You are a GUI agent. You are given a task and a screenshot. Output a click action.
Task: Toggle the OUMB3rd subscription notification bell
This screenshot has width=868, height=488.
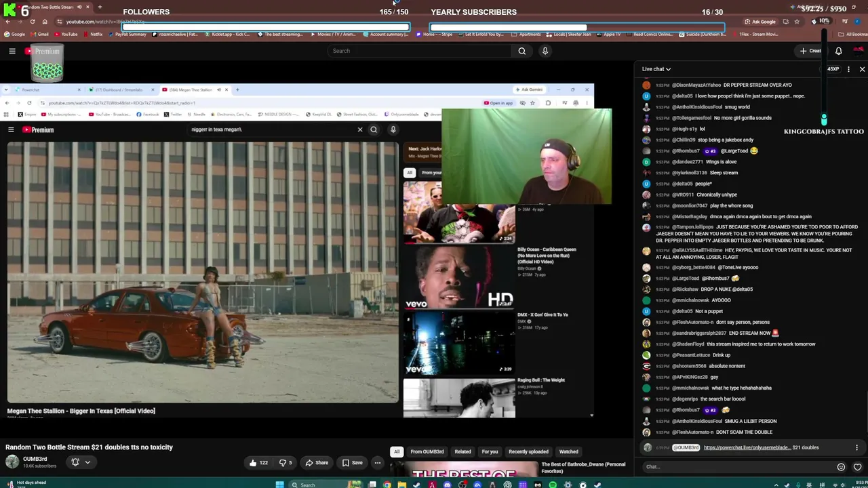(75, 462)
